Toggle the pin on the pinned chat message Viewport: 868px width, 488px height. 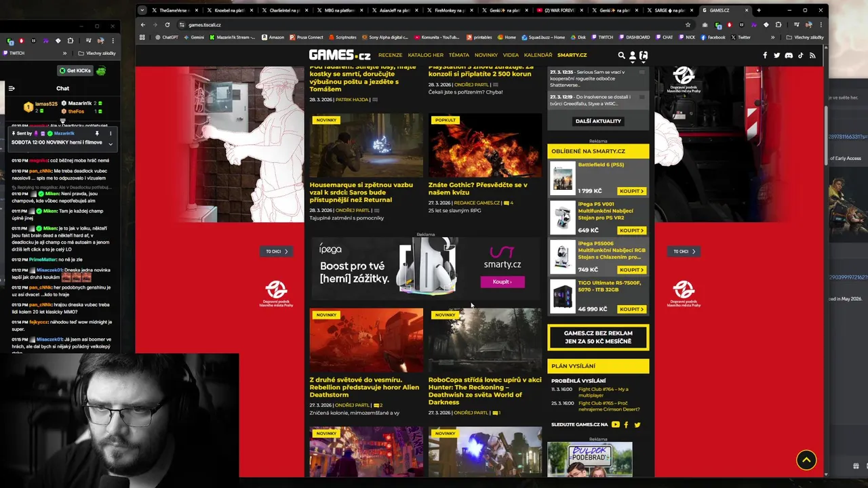click(97, 134)
